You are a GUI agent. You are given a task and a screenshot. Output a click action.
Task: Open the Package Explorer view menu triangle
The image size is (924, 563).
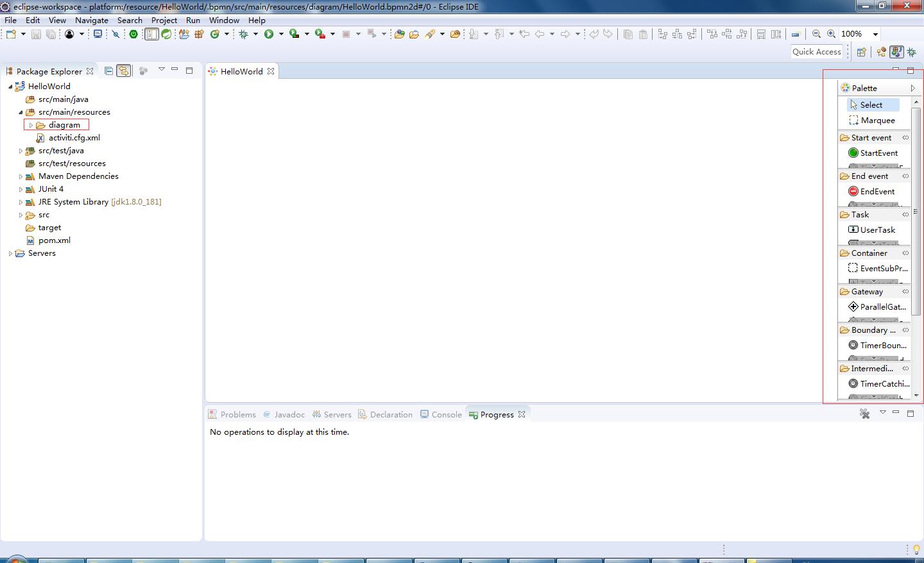coord(161,69)
